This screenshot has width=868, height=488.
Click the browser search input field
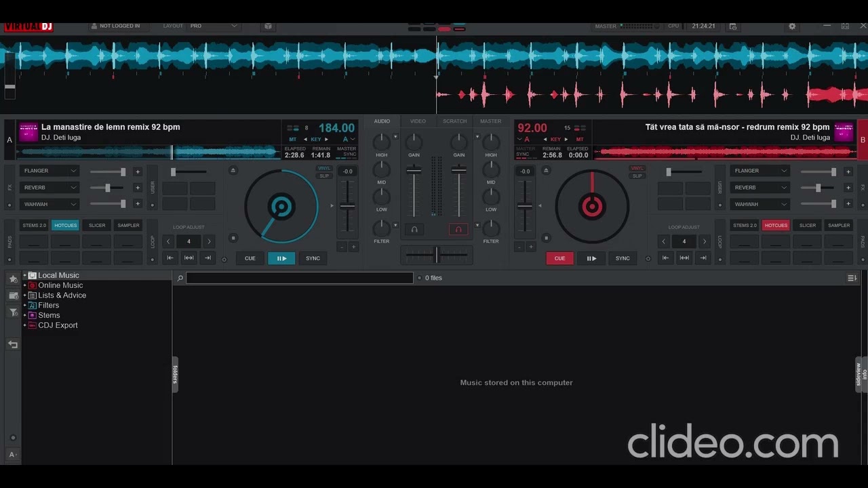point(300,278)
